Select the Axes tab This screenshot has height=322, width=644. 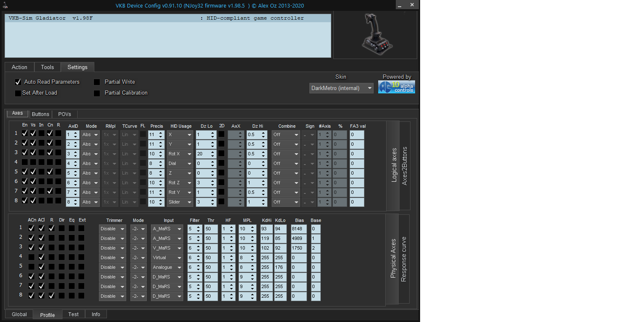pyautogui.click(x=18, y=113)
